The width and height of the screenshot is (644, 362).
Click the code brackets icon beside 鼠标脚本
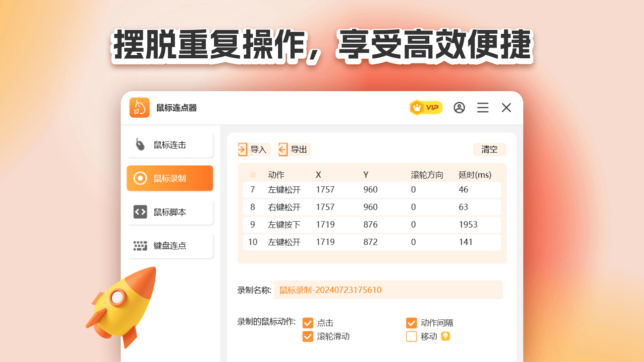point(140,212)
